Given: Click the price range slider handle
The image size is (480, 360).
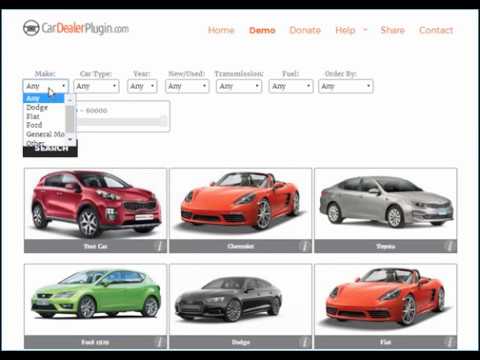Looking at the screenshot, I should (164, 120).
